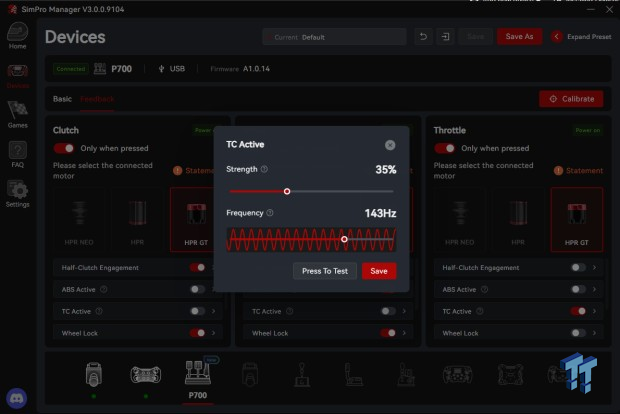Click the Frequency help question icon
This screenshot has width=620, height=414.
coord(270,213)
